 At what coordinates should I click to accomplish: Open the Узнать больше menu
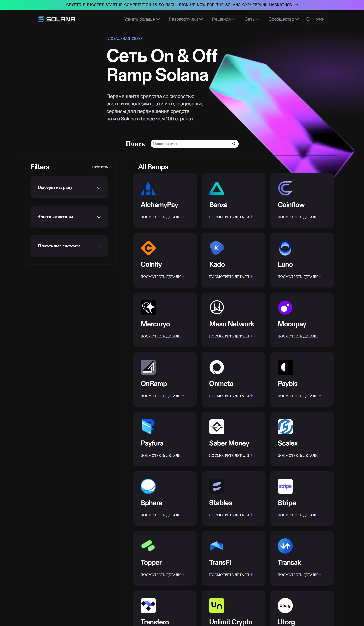[x=141, y=19]
